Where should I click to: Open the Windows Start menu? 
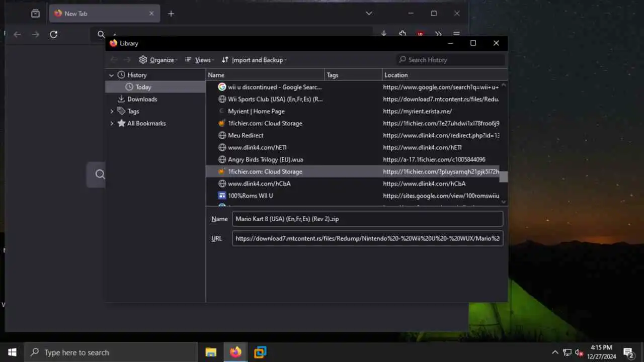pyautogui.click(x=12, y=352)
